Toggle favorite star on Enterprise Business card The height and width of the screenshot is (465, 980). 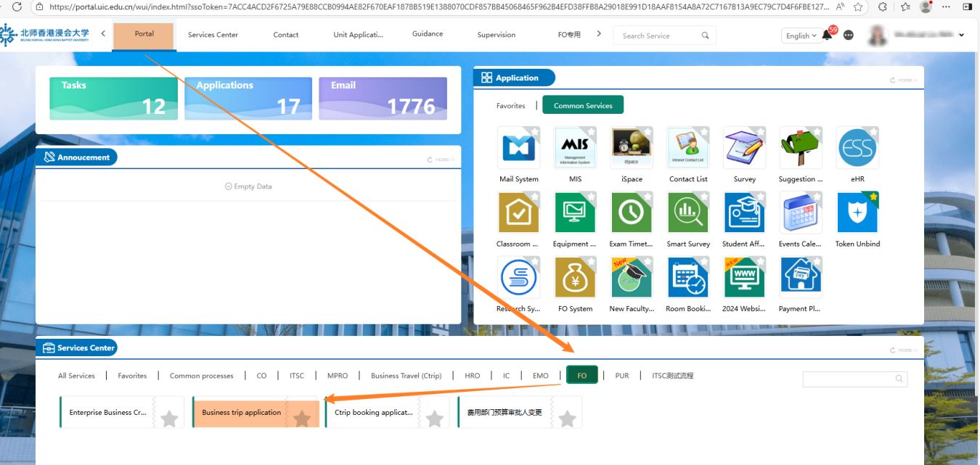click(x=169, y=419)
